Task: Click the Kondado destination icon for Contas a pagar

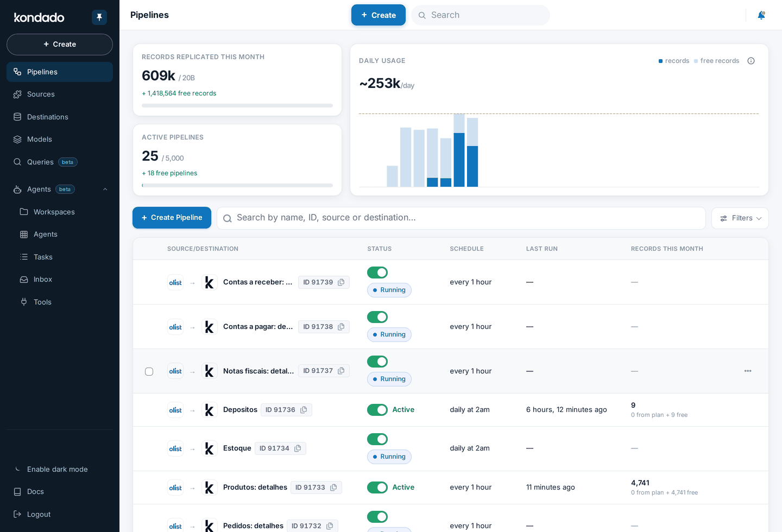Action: [209, 327]
